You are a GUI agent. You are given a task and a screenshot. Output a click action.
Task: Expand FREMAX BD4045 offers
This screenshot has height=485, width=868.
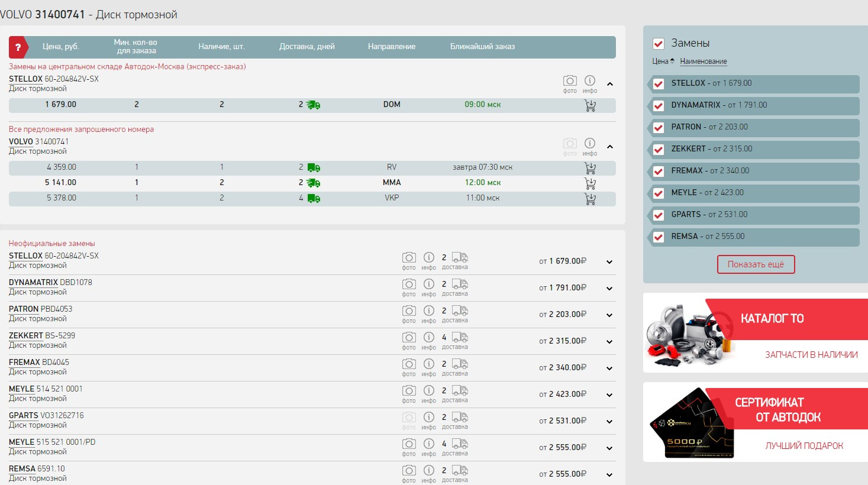609,368
